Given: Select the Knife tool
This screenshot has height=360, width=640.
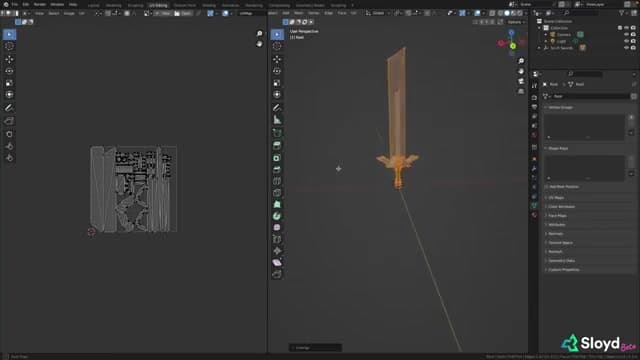Looking at the screenshot, I should 277,193.
